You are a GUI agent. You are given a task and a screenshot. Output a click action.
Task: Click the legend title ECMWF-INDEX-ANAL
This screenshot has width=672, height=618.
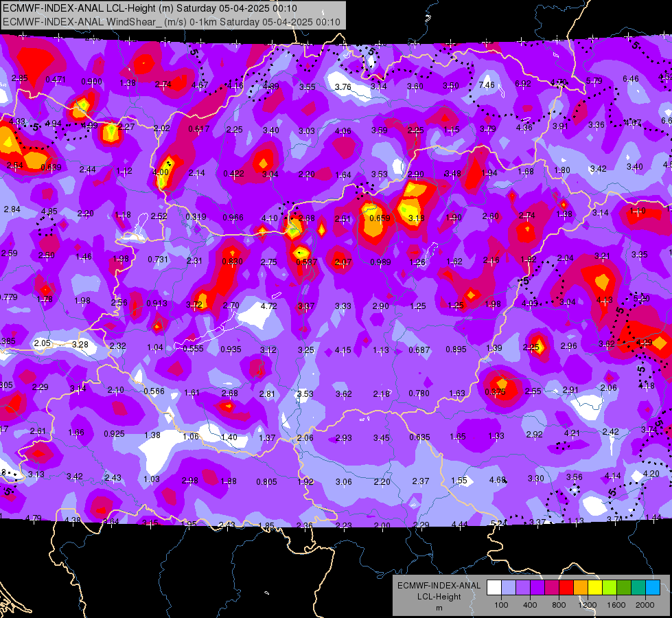(x=439, y=586)
